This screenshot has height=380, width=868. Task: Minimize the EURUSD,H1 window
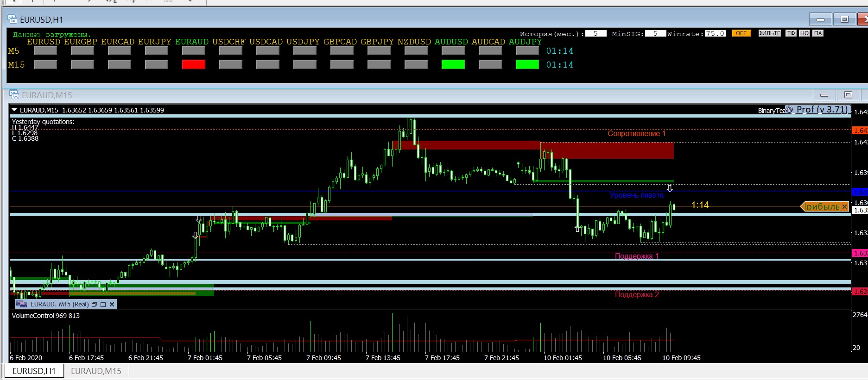tap(821, 19)
